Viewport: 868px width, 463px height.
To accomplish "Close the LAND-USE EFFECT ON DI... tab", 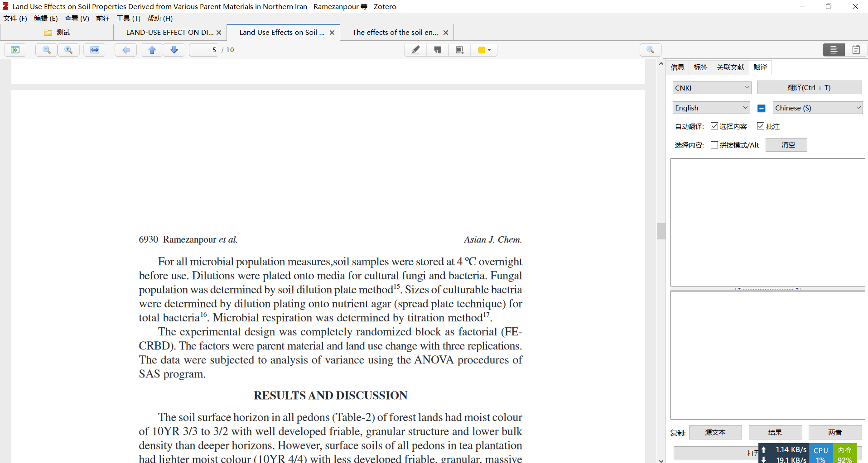I will pyautogui.click(x=219, y=33).
